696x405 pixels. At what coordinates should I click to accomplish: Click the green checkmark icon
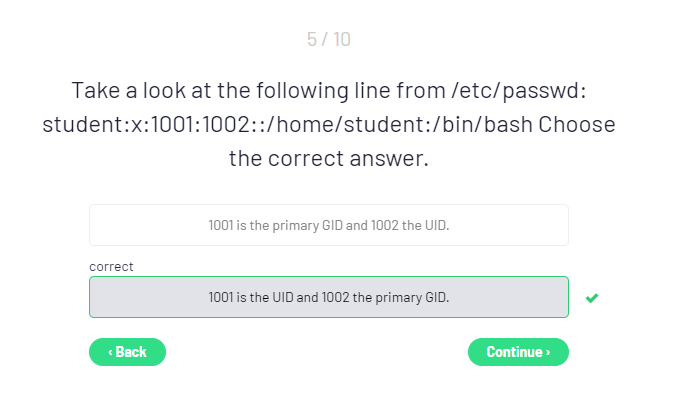[x=592, y=298]
